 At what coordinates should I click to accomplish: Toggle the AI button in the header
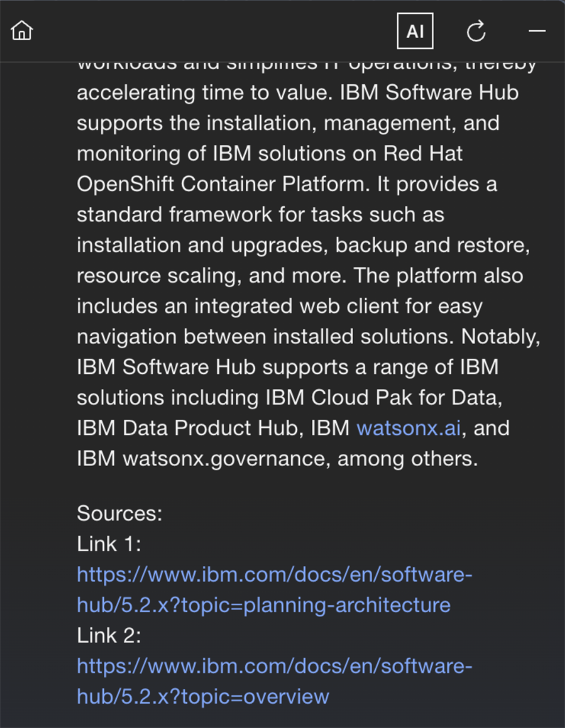tap(415, 31)
